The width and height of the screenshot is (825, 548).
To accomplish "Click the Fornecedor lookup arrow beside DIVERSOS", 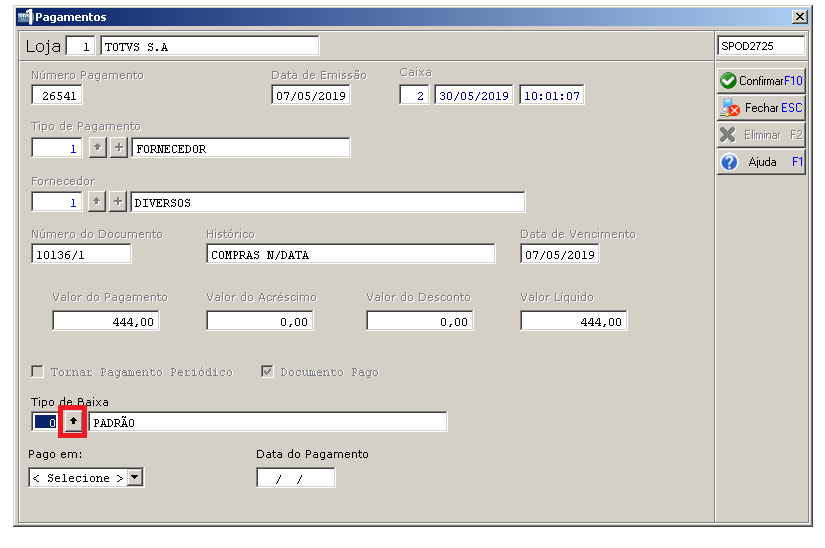I will (96, 201).
